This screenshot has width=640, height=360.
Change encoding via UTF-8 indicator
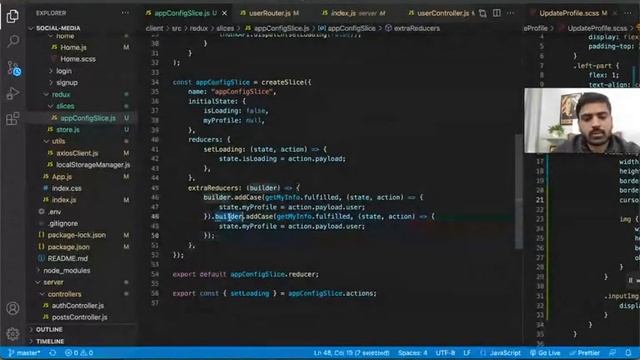pos(445,353)
